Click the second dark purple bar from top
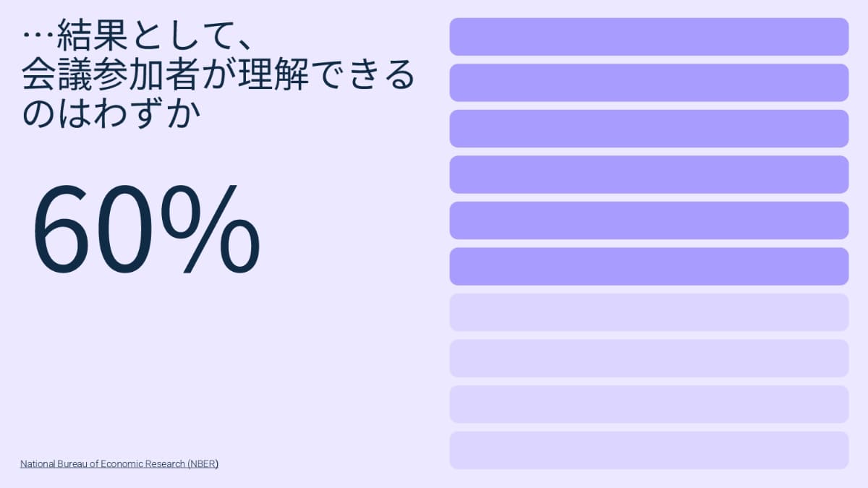This screenshot has height=488, width=868. click(x=649, y=82)
